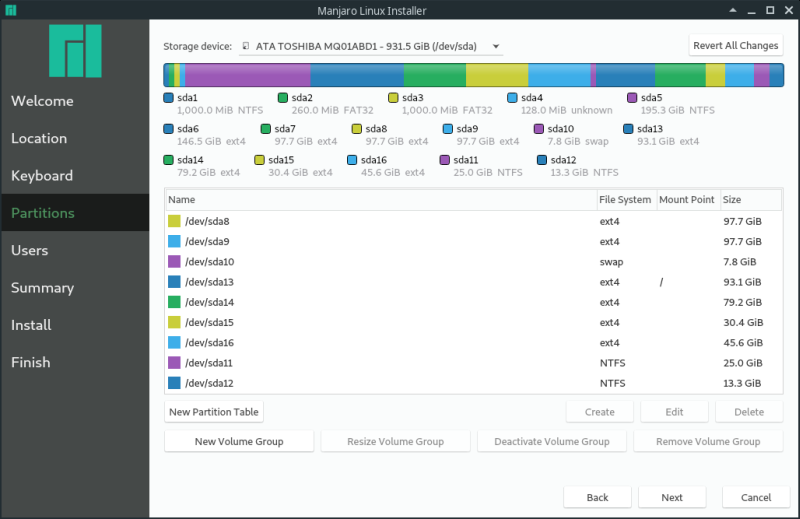Select the Keyboard step in sidebar
The image size is (800, 519).
[x=75, y=176]
